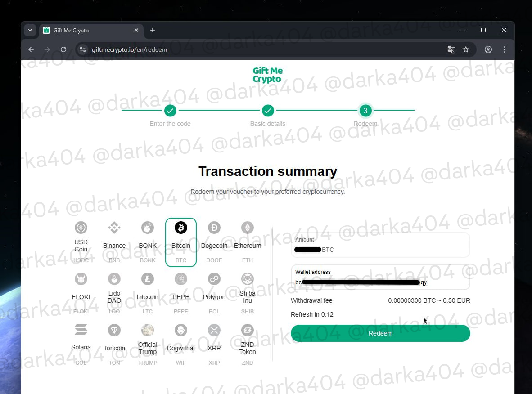Viewport: 532px width, 394px height.
Task: Open the translate page icon
Action: tap(451, 49)
